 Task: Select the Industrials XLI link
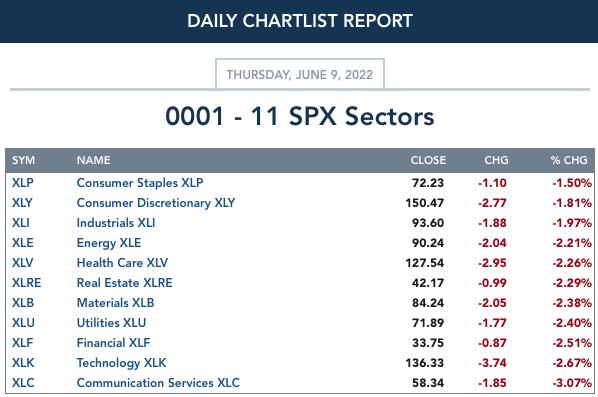click(116, 223)
